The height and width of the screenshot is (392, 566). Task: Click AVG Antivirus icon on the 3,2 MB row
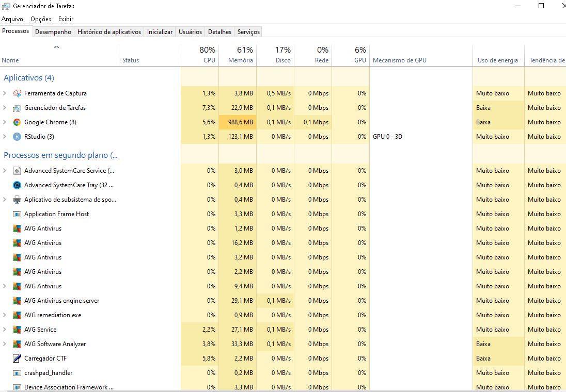point(17,257)
